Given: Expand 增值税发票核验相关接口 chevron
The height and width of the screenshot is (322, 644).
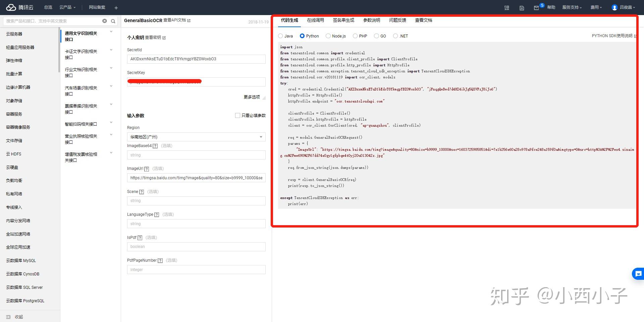Looking at the screenshot, I should 111,153.
